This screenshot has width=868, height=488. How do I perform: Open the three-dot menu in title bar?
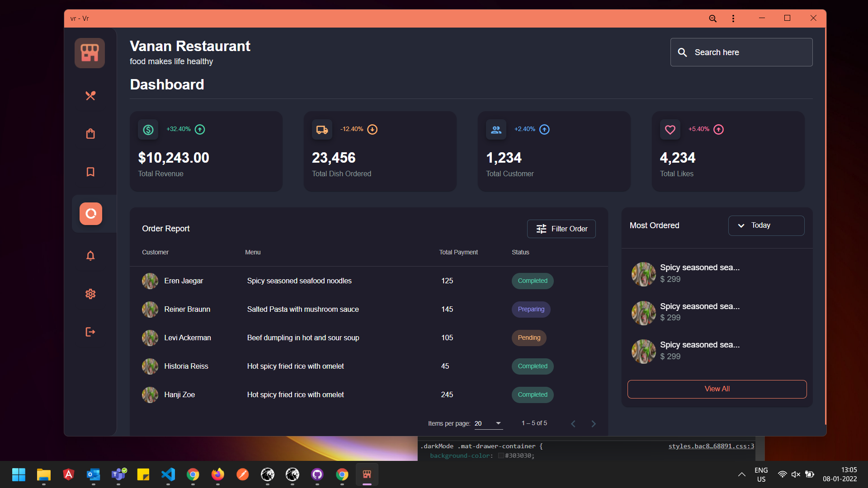tap(733, 19)
